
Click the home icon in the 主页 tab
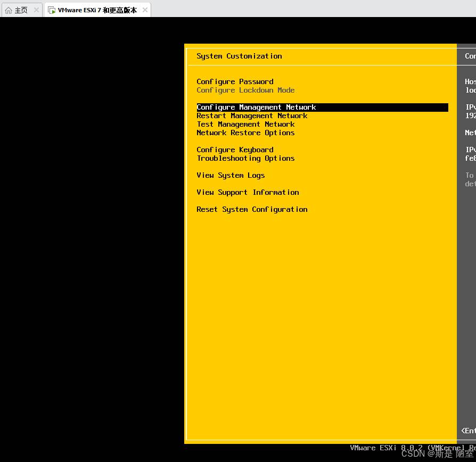(x=9, y=10)
